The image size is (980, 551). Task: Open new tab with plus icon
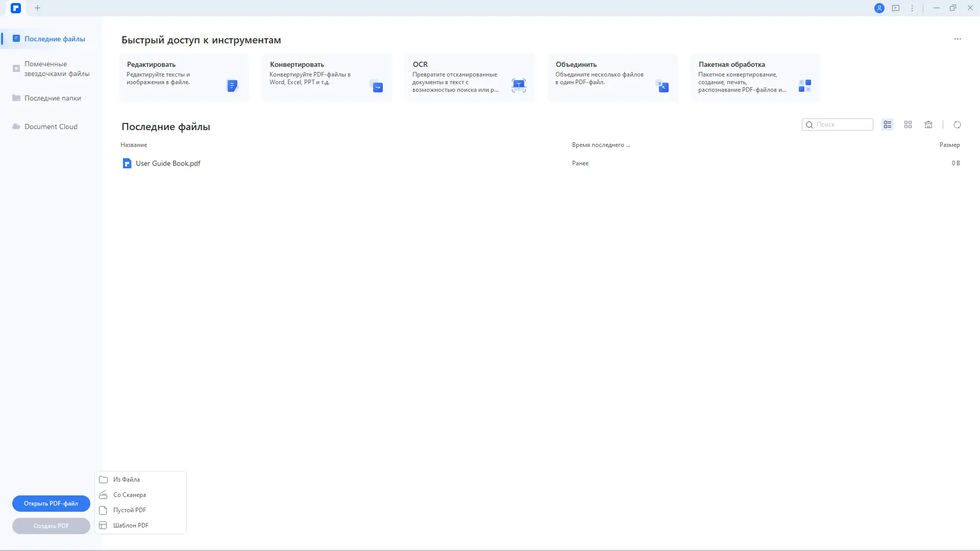37,8
